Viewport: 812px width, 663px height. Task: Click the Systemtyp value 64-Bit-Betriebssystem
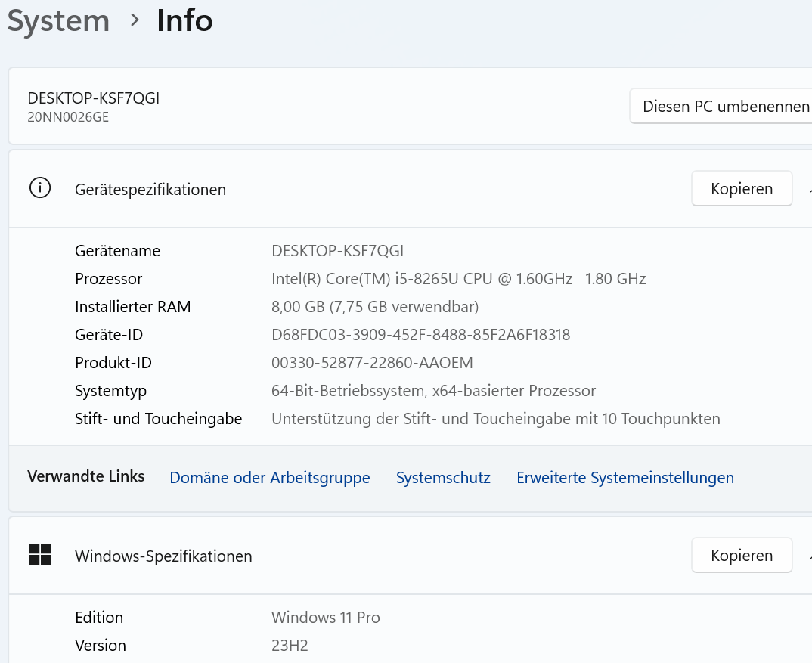[x=433, y=391]
